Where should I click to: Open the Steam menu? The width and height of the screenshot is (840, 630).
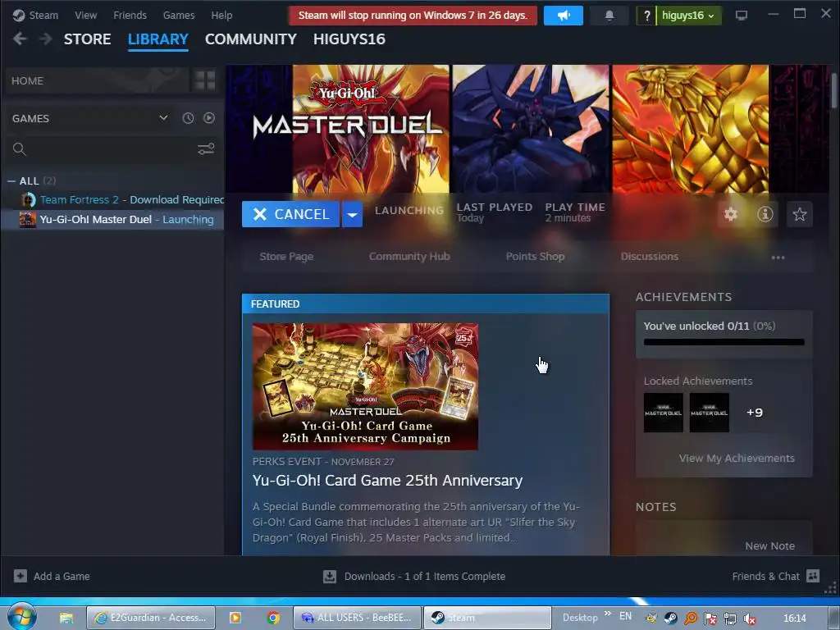click(43, 16)
